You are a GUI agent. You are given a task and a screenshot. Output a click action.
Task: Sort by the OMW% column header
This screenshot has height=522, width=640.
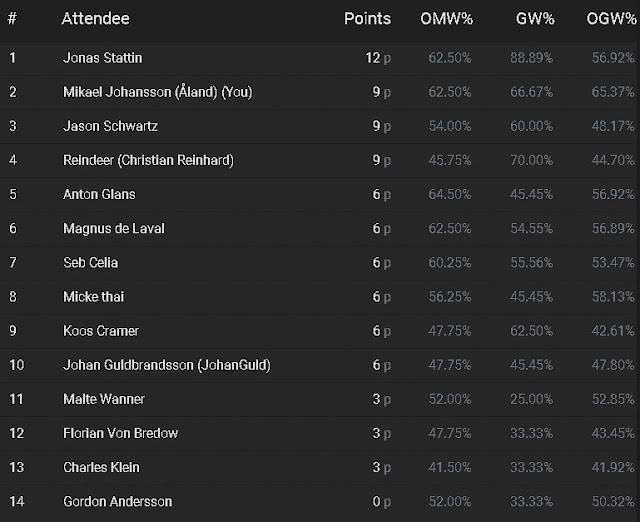[447, 19]
